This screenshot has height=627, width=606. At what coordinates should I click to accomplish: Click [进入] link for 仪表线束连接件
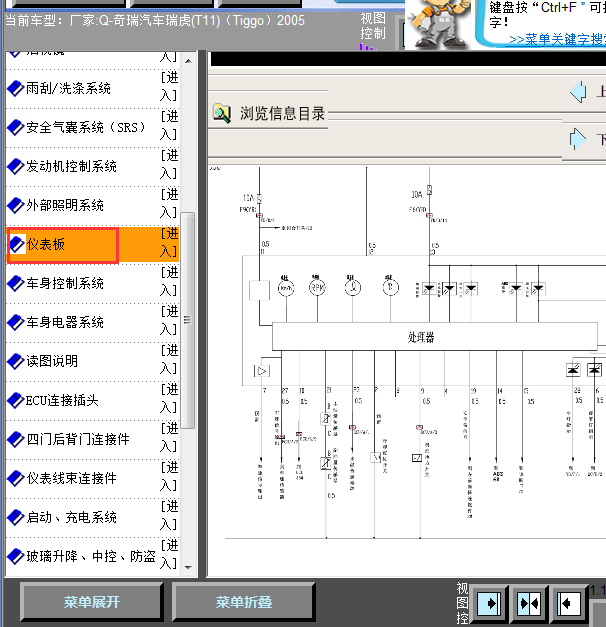coord(169,476)
